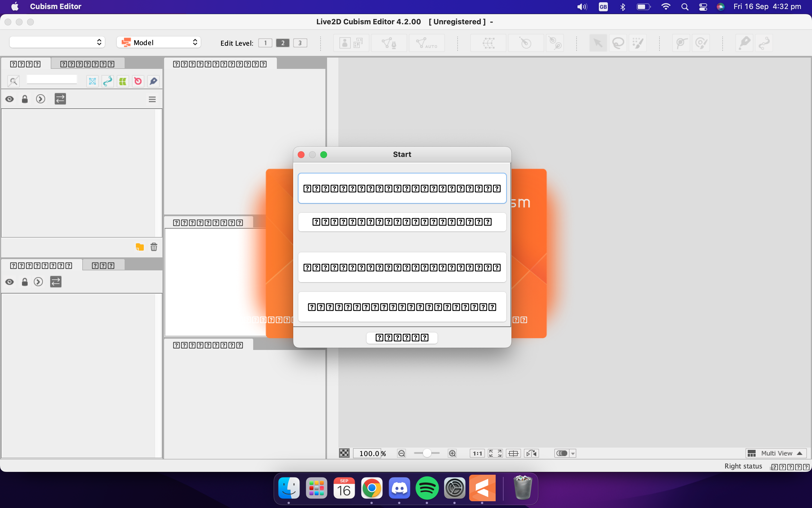This screenshot has height=508, width=812.
Task: Open the empty dropdown left of Model
Action: (x=57, y=42)
